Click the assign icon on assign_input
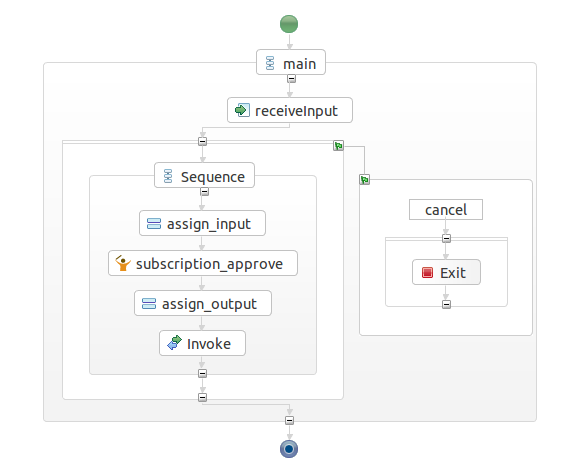This screenshot has height=472, width=566. (154, 224)
